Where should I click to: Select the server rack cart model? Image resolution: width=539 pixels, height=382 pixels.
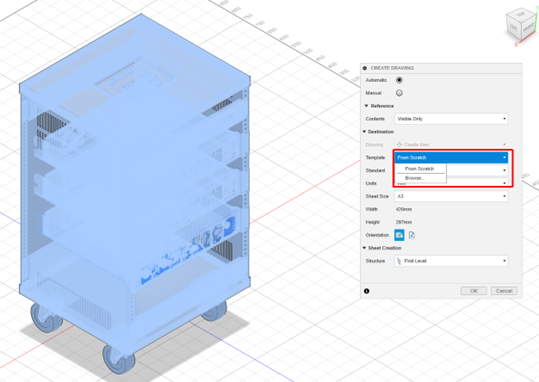[x=134, y=193]
